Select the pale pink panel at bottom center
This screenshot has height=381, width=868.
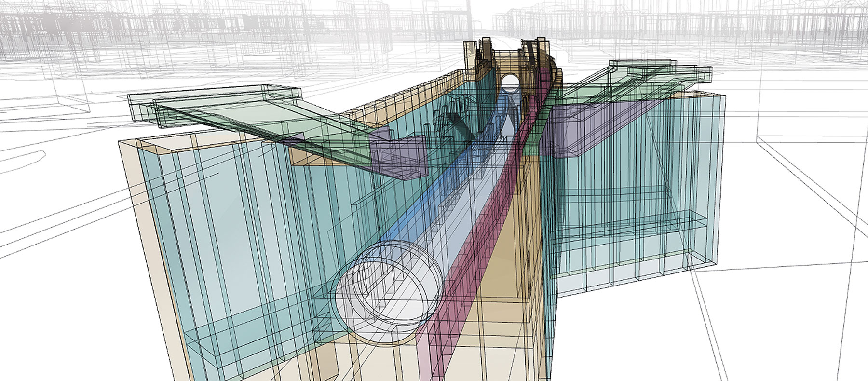pyautogui.click(x=424, y=357)
